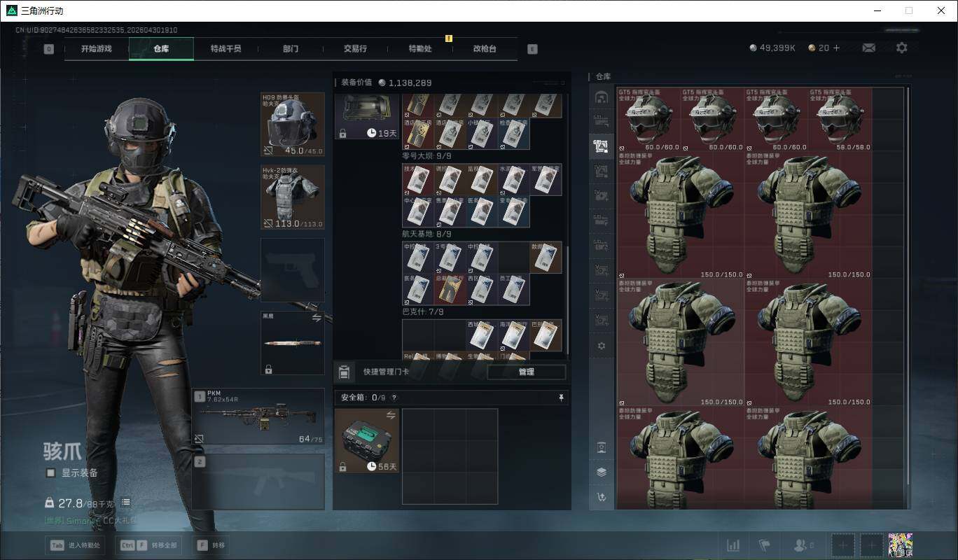
Task: Toggle the swap arrows on the safe box
Action: click(391, 415)
